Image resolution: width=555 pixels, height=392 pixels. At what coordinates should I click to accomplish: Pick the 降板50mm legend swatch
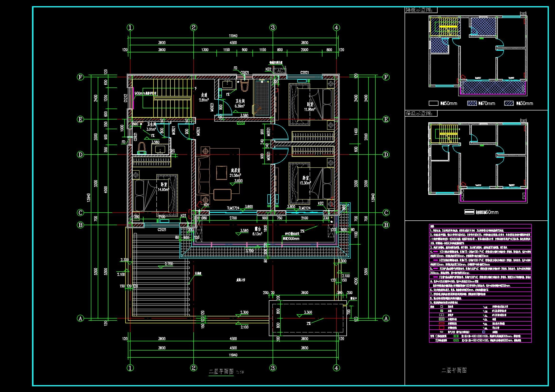(x=434, y=103)
